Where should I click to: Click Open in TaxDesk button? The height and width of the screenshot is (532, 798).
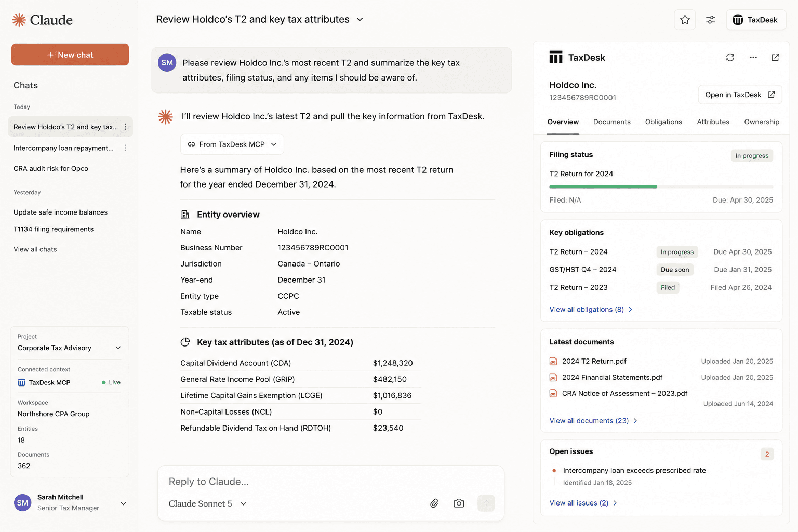pos(740,95)
